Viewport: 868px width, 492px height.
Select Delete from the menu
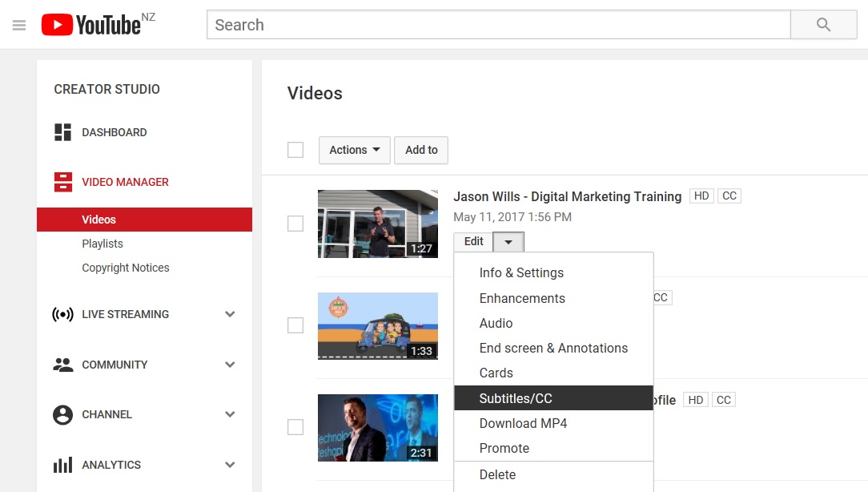(x=553, y=475)
